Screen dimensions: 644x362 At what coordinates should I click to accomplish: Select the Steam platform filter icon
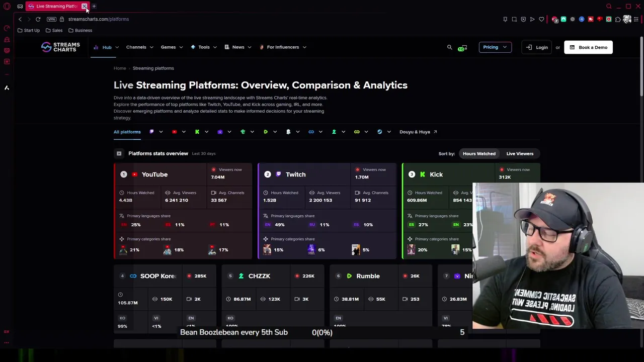(379, 132)
